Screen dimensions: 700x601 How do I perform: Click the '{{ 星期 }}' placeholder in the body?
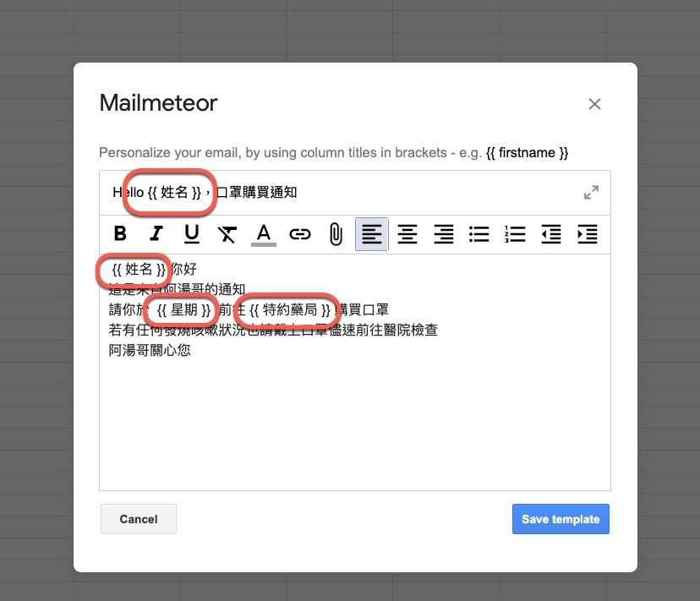click(184, 310)
